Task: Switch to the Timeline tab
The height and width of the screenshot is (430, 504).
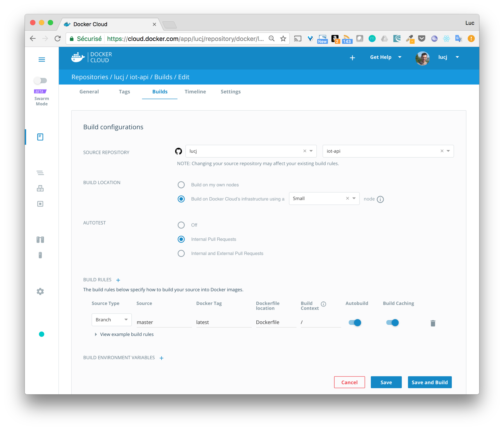Action: pyautogui.click(x=195, y=92)
